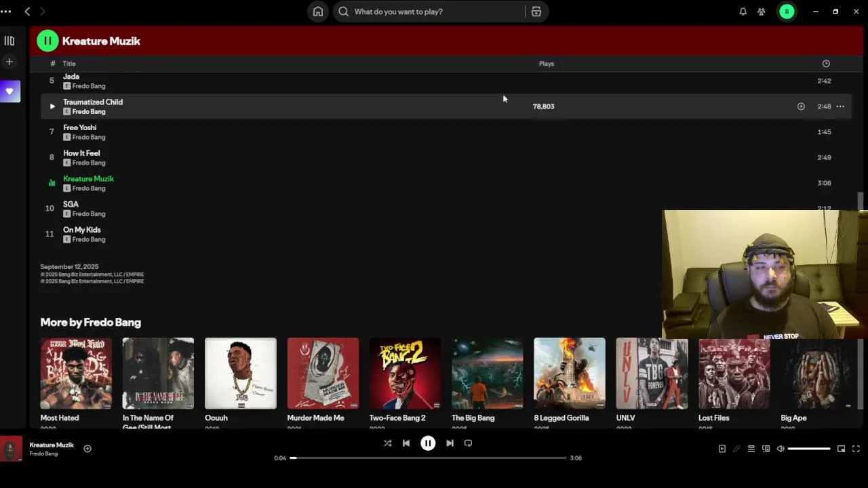Open Friend Activity icon
This screenshot has width=868, height=488.
tap(762, 12)
